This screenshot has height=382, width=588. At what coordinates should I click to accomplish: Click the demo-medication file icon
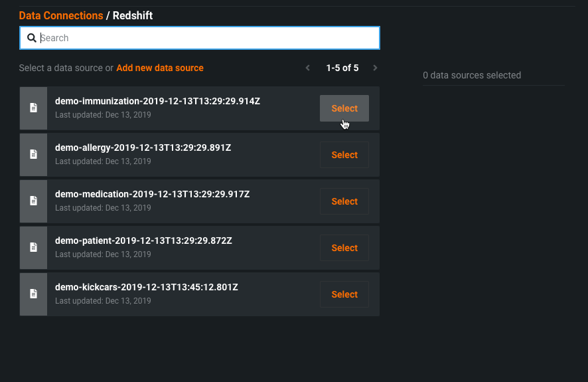click(x=33, y=201)
